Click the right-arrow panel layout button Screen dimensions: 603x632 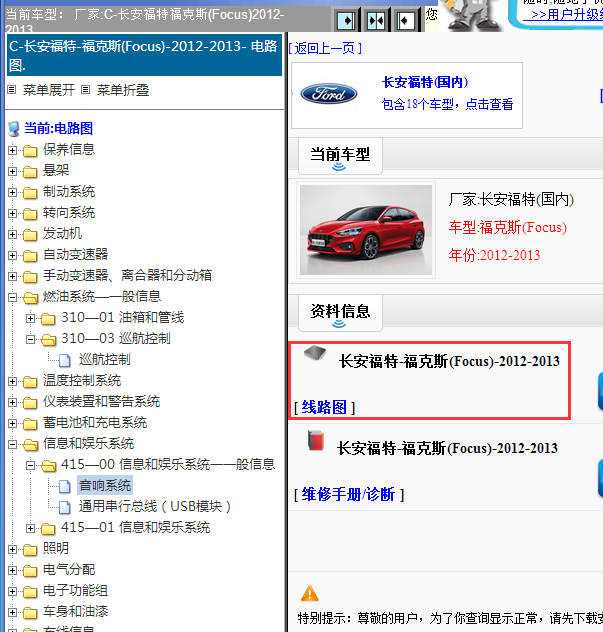pyautogui.click(x=346, y=20)
